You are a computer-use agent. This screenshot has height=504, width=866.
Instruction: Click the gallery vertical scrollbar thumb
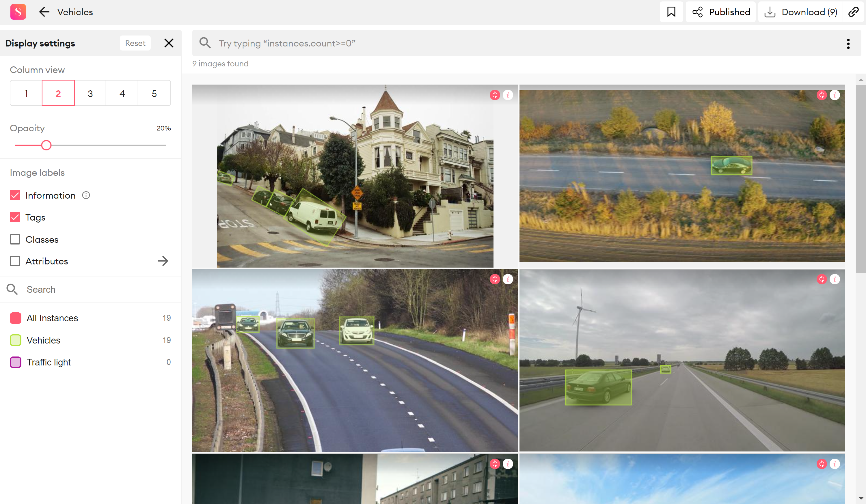[x=861, y=179]
